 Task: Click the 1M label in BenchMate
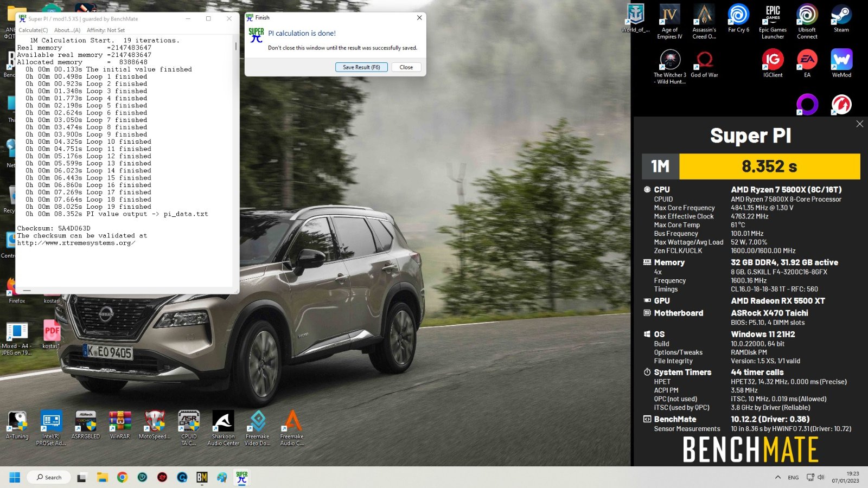660,166
